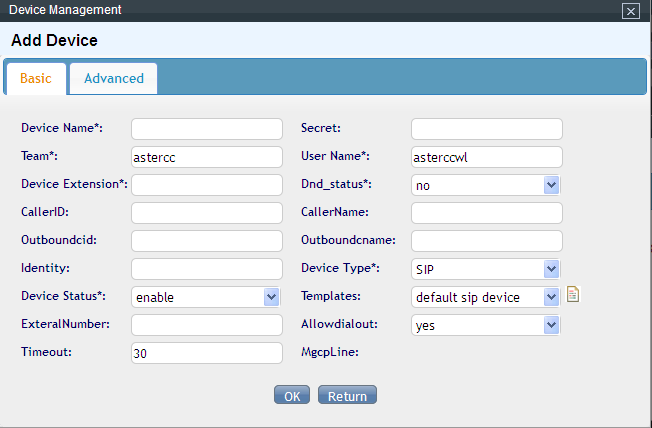652x428 pixels.
Task: Click the Return button
Action: [347, 395]
